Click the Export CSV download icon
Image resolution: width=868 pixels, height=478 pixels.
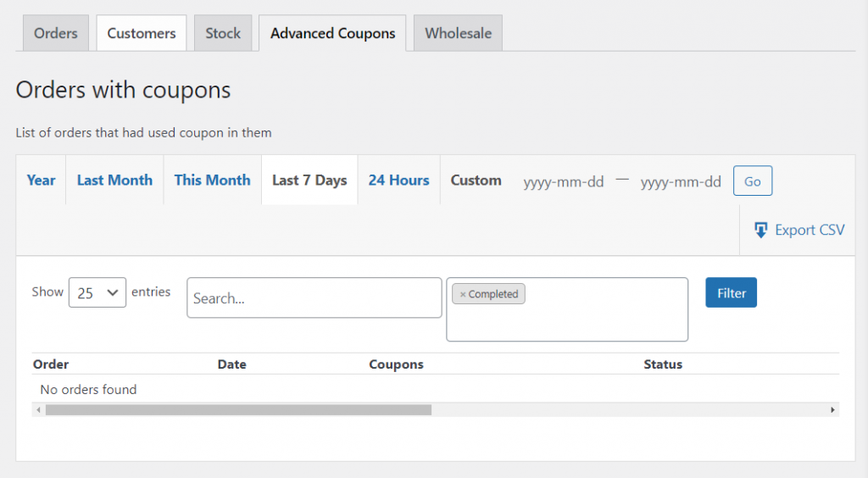(760, 230)
